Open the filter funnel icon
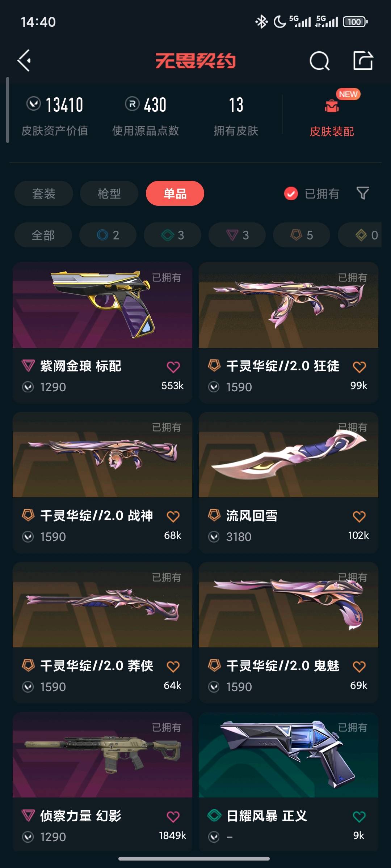Viewport: 391px width, 868px height. (x=363, y=193)
